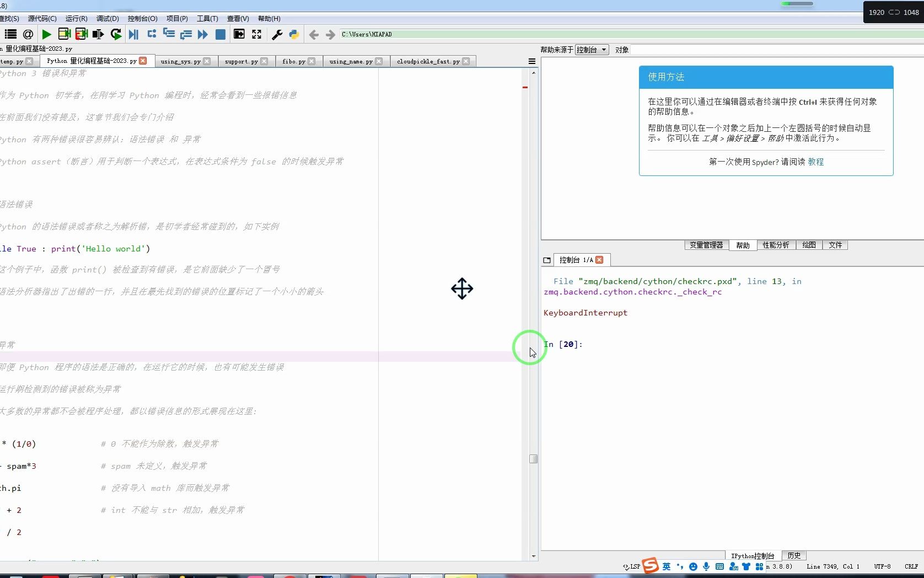Image resolution: width=924 pixels, height=578 pixels.
Task: Click the console browse tabs icon
Action: [547, 260]
